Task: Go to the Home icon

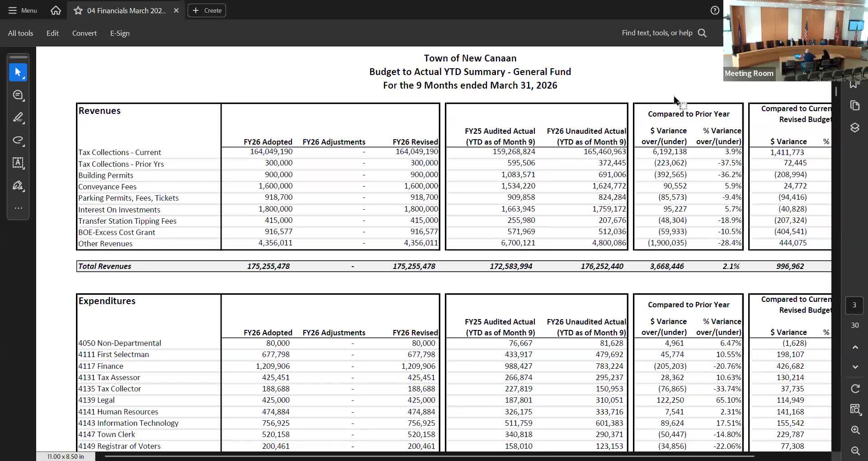Action: [x=56, y=10]
